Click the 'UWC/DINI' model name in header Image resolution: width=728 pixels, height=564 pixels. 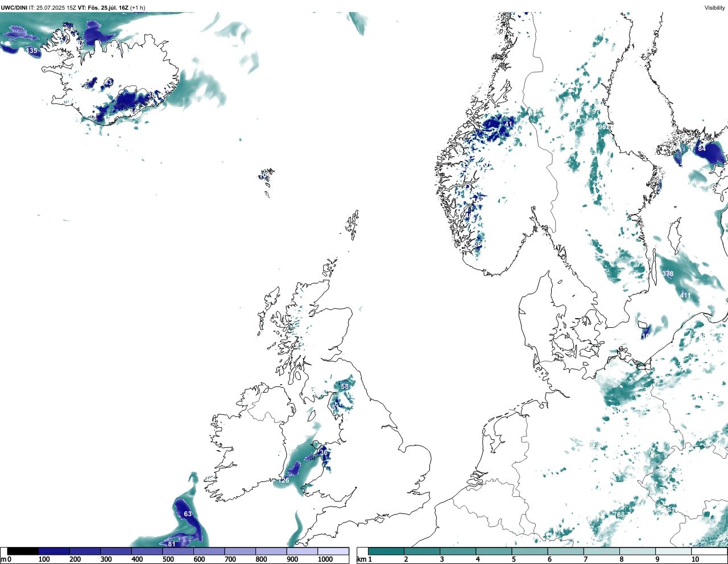coord(14,8)
